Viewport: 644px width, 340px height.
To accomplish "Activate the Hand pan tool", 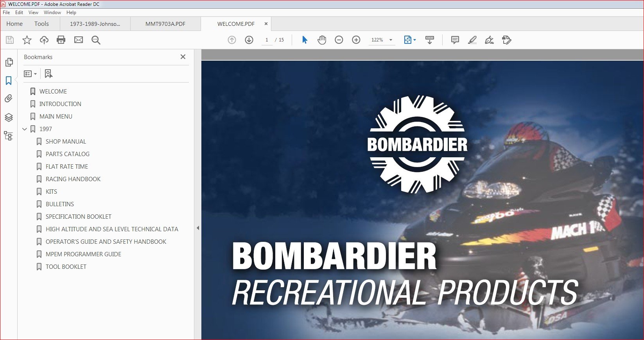I will click(x=322, y=40).
